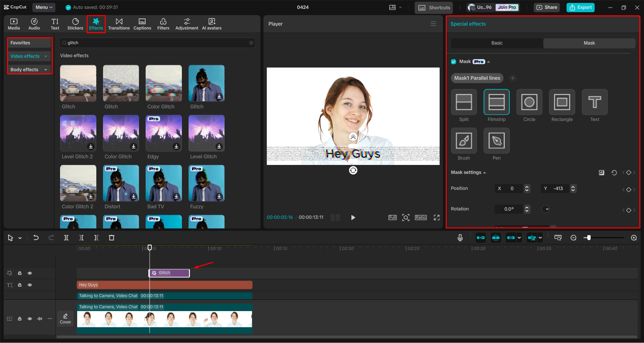Image resolution: width=644 pixels, height=343 pixels.
Task: Click the record voiceover microphone icon
Action: coord(460,238)
